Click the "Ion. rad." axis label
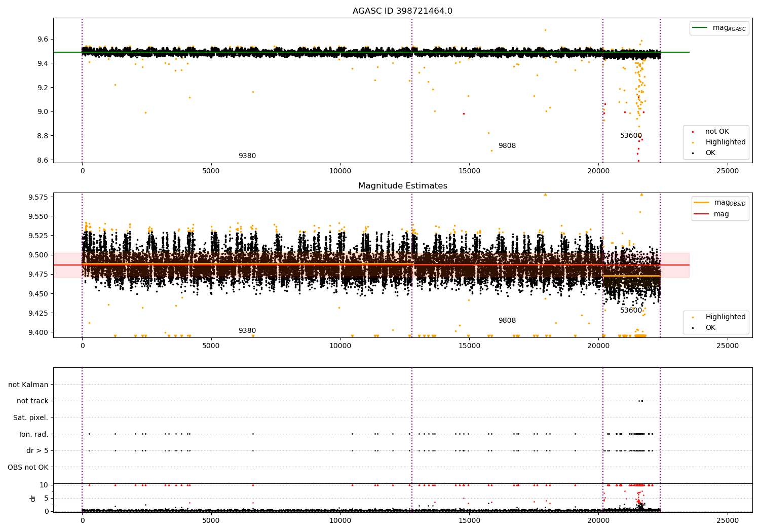 34,434
